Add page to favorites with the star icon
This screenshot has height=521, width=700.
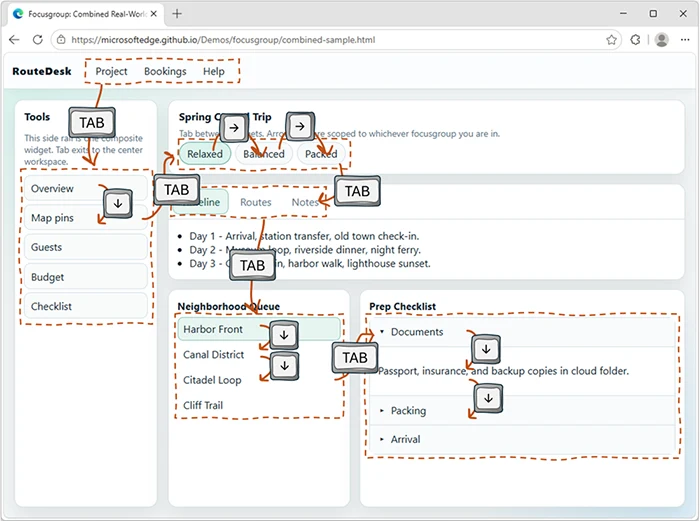point(612,40)
